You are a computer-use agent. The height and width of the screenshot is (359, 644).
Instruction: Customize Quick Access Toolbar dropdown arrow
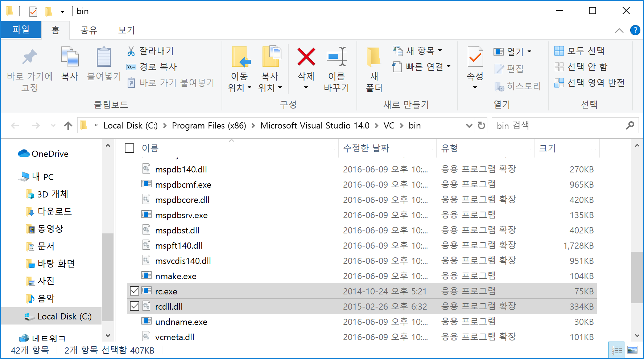tap(62, 12)
